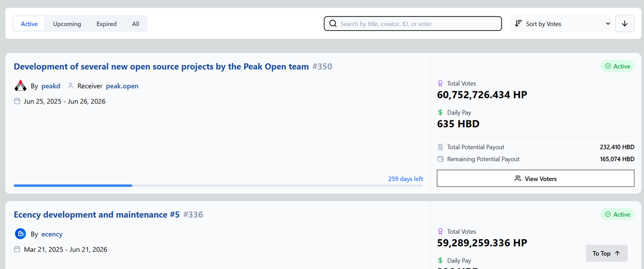Image resolution: width=644 pixels, height=269 pixels.
Task: Click the 259 days left label
Action: pyautogui.click(x=406, y=179)
